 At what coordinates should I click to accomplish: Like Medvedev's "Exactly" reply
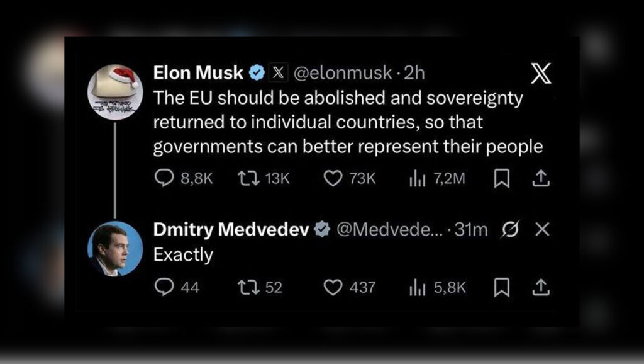click(x=332, y=287)
